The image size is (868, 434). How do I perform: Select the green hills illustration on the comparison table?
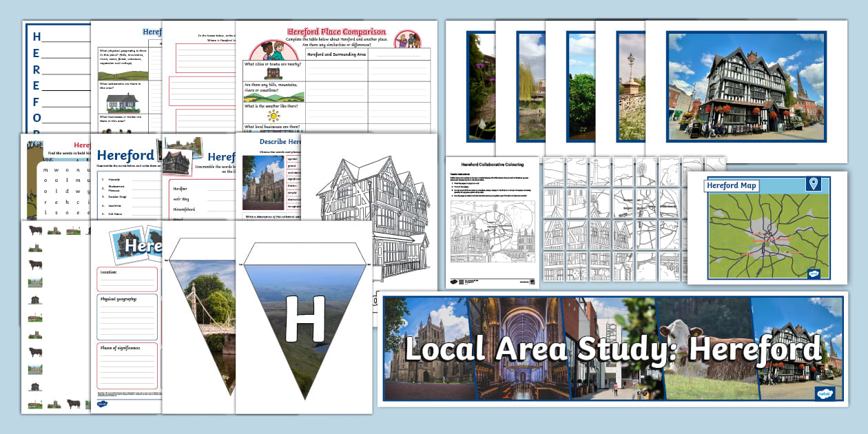point(273,96)
